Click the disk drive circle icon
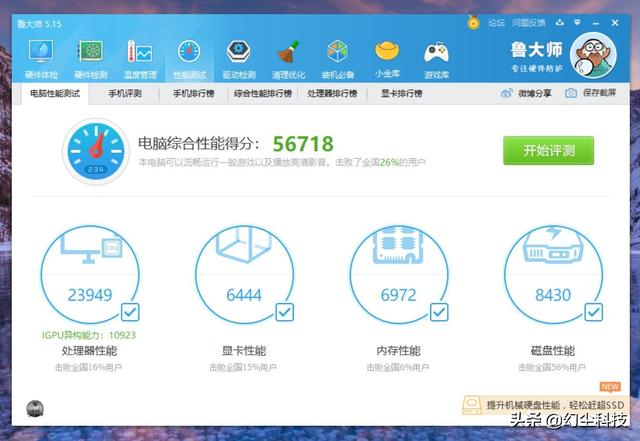The image size is (640, 441). tap(553, 274)
